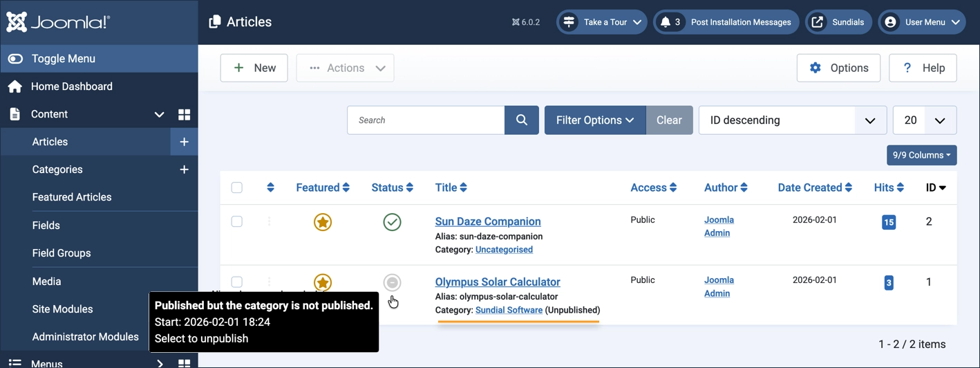Screen dimensions: 980x368
Task: Sort by Featured column
Action: pos(323,187)
